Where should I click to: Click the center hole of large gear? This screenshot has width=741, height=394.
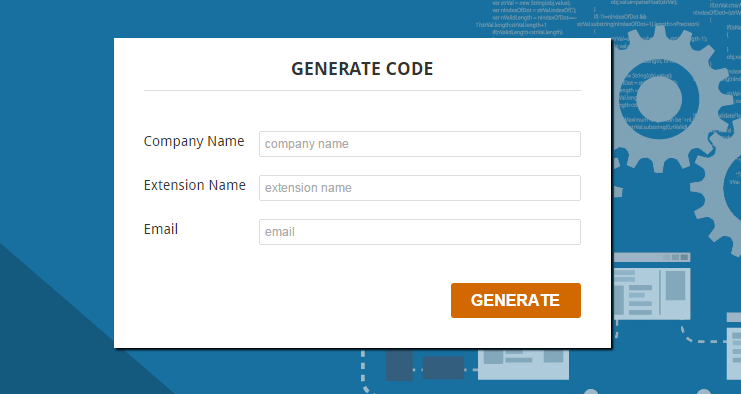pyautogui.click(x=659, y=99)
